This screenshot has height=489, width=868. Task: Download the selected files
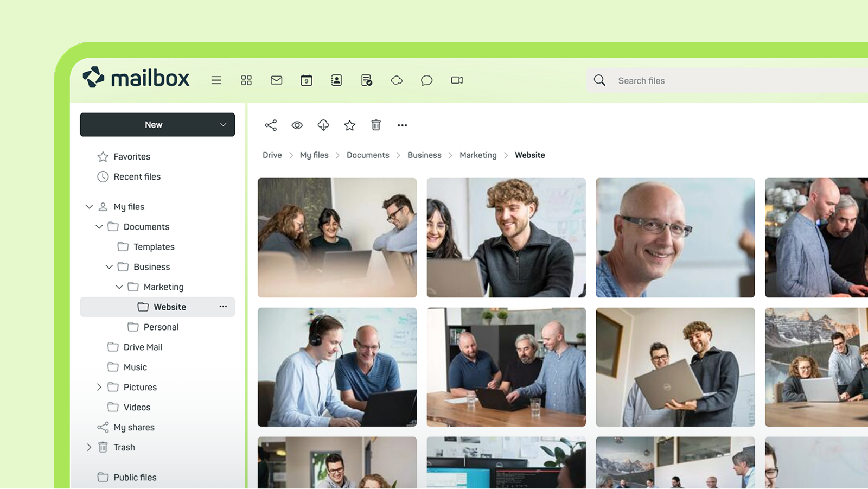click(323, 125)
